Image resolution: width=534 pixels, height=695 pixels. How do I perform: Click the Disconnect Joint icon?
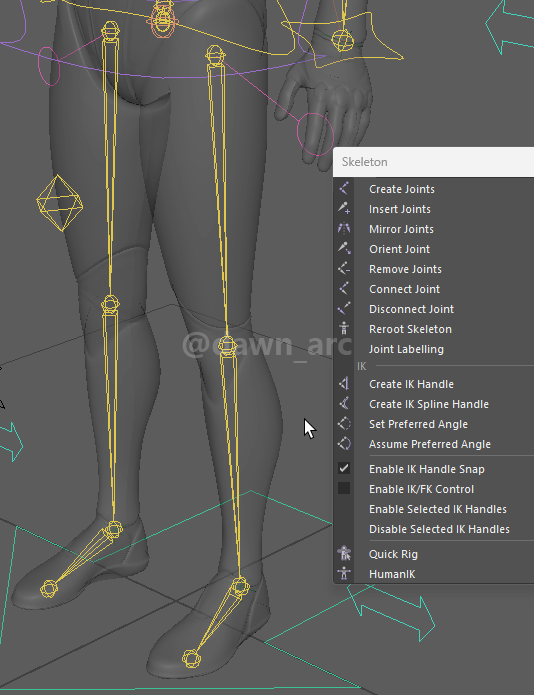(x=344, y=308)
